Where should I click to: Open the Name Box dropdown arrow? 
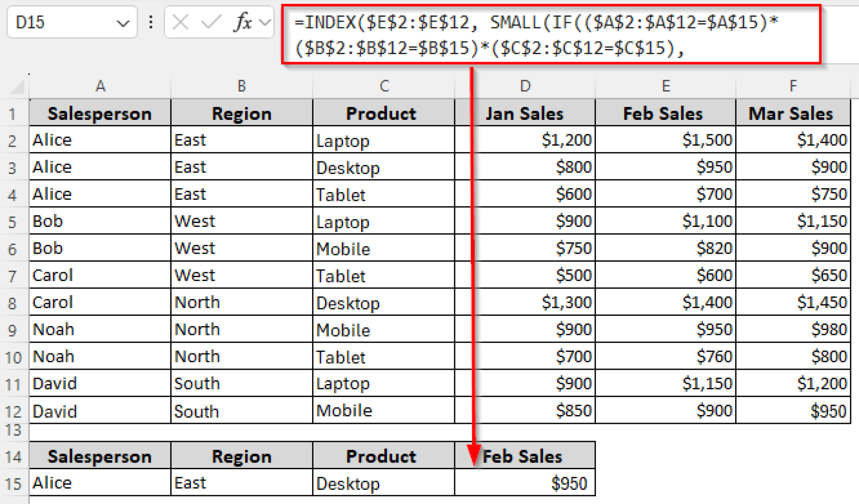(124, 22)
